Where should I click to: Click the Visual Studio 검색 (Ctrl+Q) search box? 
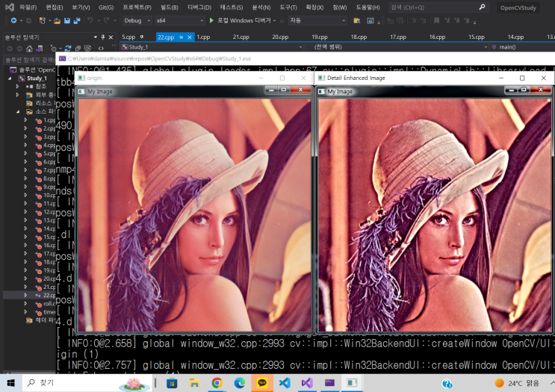click(x=438, y=7)
